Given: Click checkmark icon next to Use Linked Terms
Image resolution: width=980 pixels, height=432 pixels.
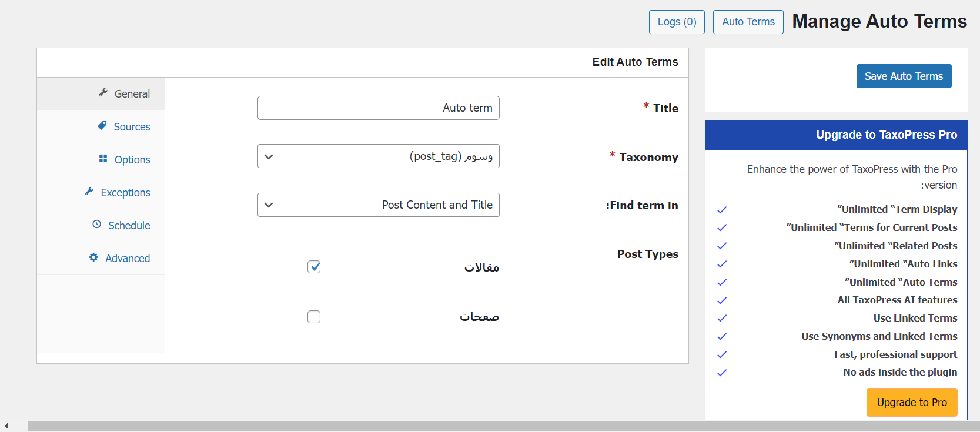Looking at the screenshot, I should click(722, 319).
